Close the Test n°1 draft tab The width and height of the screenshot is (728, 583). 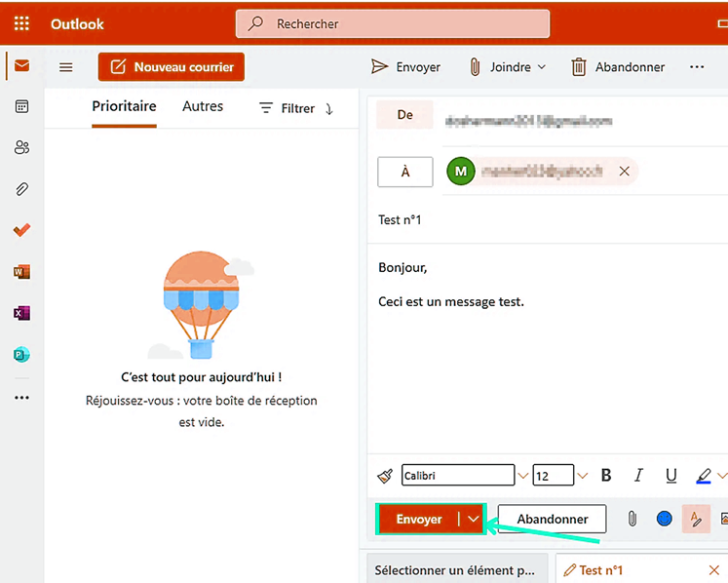click(x=714, y=570)
